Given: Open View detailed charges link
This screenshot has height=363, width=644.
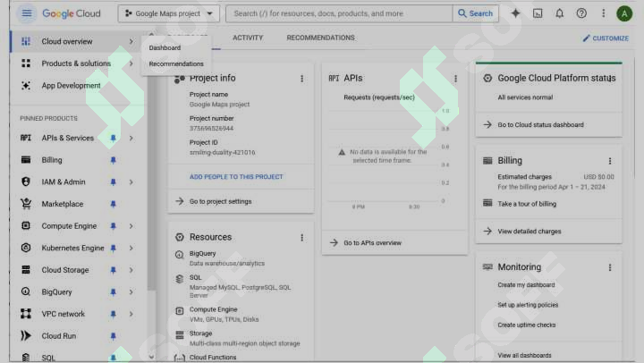Looking at the screenshot, I should (x=529, y=232).
